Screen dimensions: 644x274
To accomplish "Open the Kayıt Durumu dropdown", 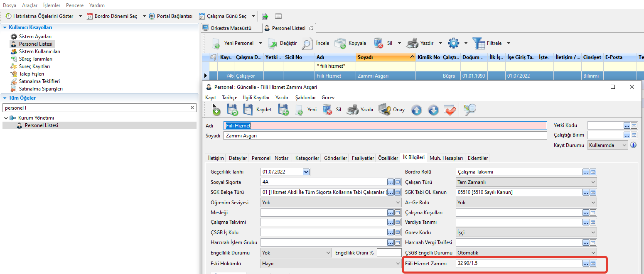I will pos(624,145).
